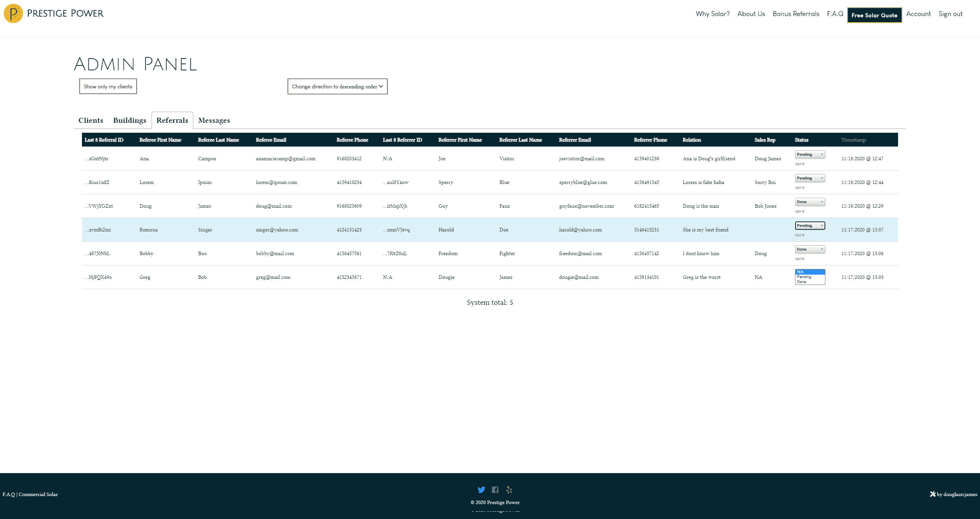Sort by Referee Email header
This screenshot has height=519, width=980.
[271, 140]
